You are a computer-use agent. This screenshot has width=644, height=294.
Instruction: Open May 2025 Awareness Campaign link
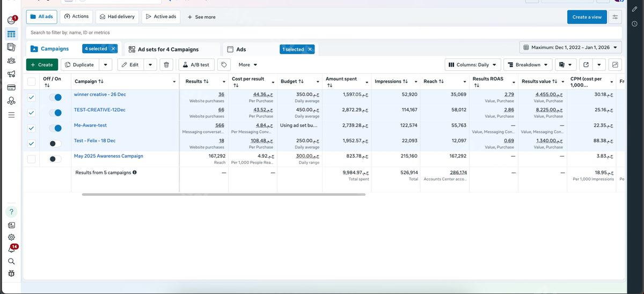pyautogui.click(x=108, y=156)
